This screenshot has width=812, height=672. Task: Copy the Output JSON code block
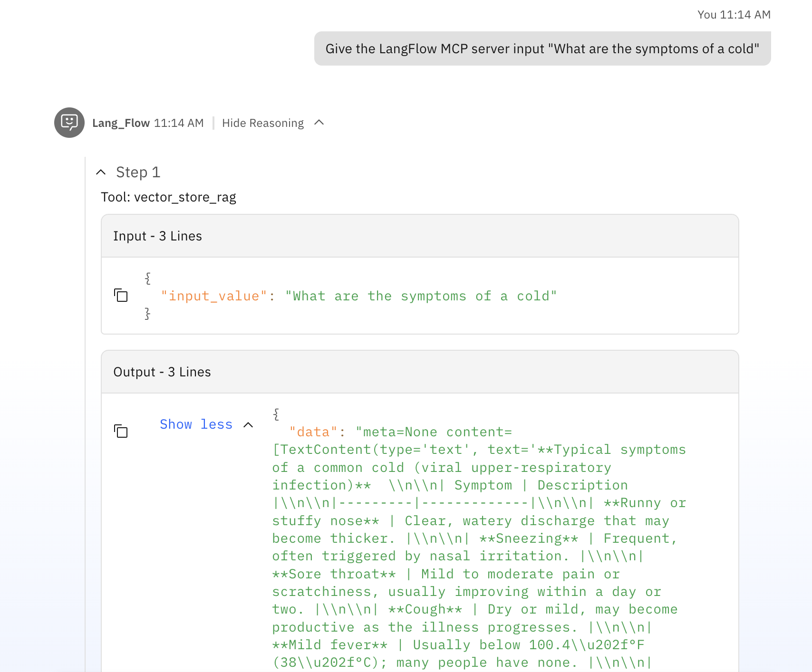[x=121, y=431]
